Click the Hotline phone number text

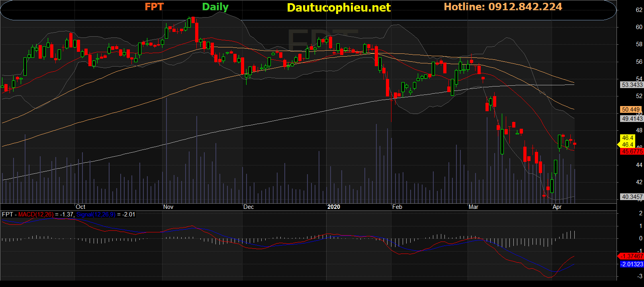point(503,7)
